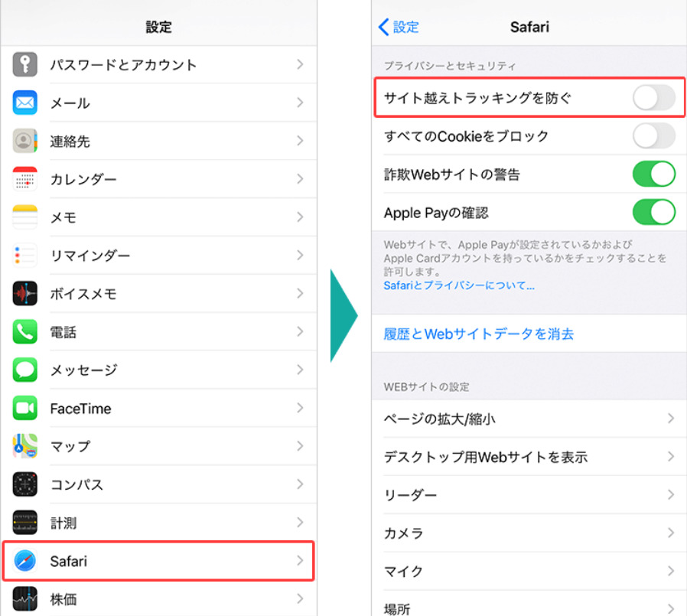This screenshot has width=687, height=616.
Task: Open 場所 settings chevron
Action: pyautogui.click(x=671, y=608)
